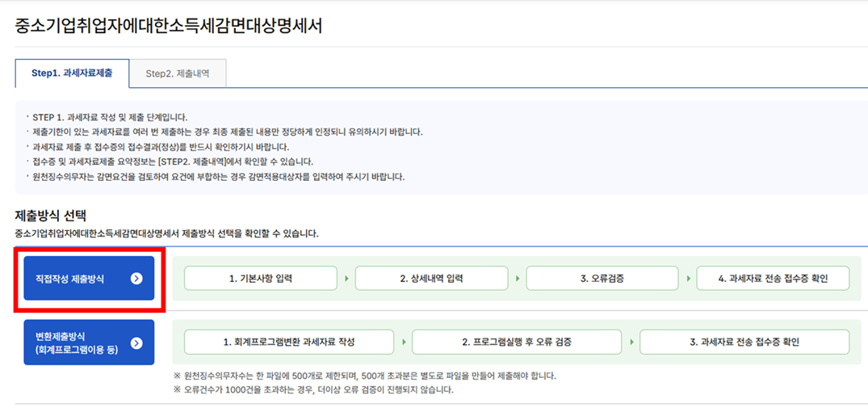Click step box 3. 오류검증
The width and height of the screenshot is (868, 412).
coord(602,279)
